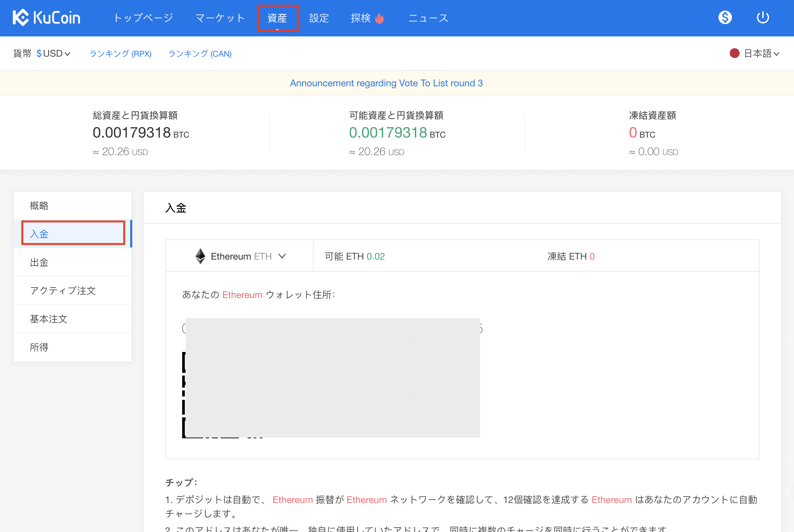Select 概略 in the sidebar

(x=39, y=206)
